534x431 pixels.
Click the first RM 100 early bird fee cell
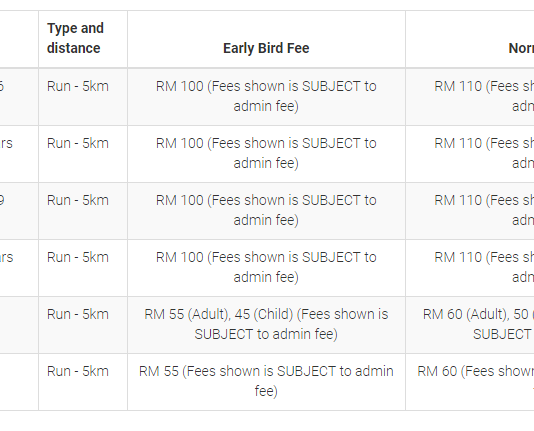[x=266, y=97]
